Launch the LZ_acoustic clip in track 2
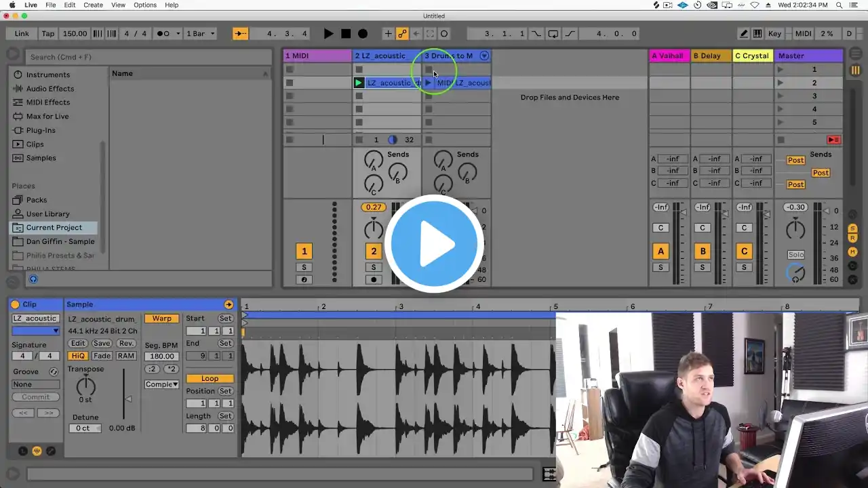This screenshot has width=868, height=488. (359, 83)
